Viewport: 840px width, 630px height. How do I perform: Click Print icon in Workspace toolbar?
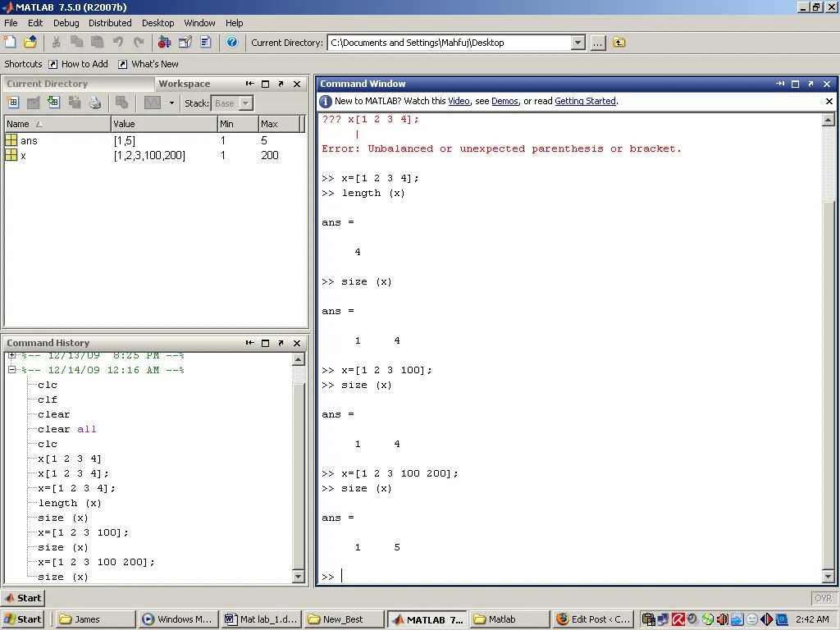[95, 103]
